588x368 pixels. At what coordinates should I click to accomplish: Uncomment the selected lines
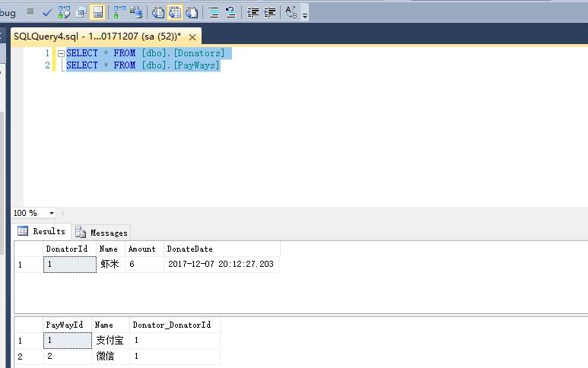coord(230,12)
